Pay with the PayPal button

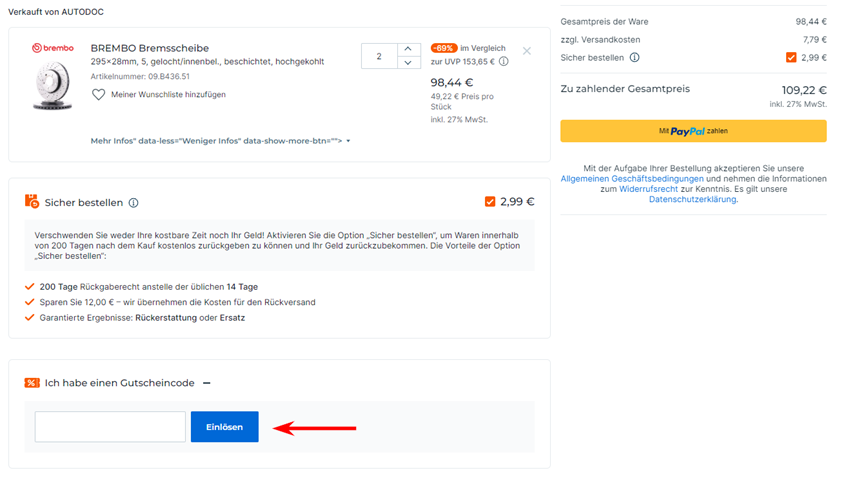point(693,131)
